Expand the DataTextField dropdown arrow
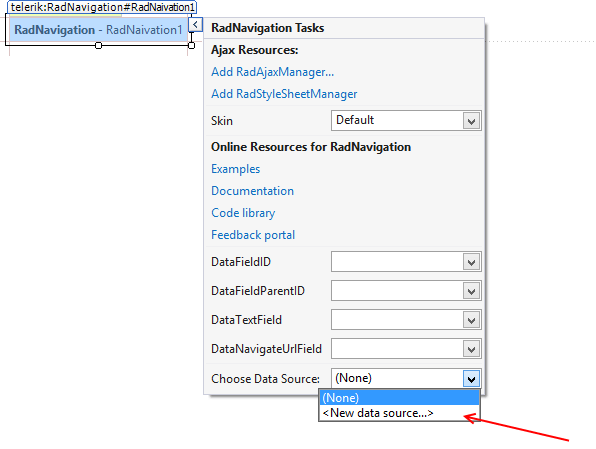 (x=471, y=320)
